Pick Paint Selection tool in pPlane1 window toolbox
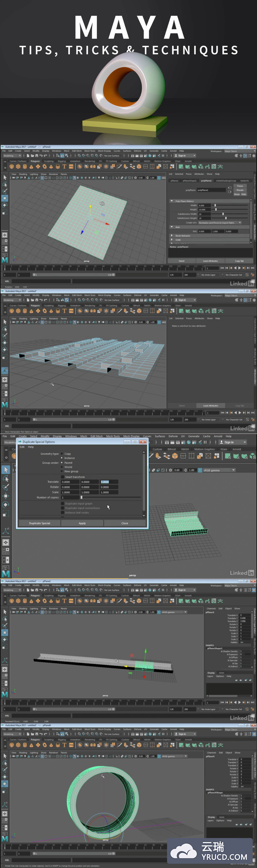257x868 pixels. 5,191
